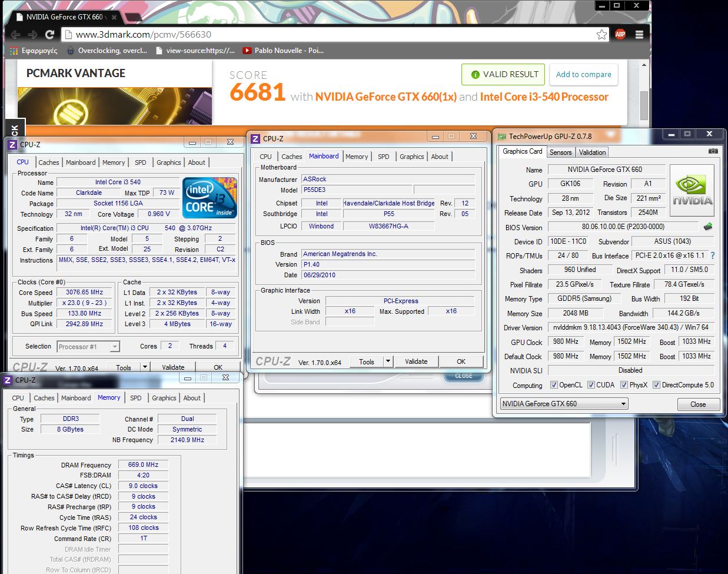Click the GPU-Z BIOS save chip icon

(x=708, y=227)
